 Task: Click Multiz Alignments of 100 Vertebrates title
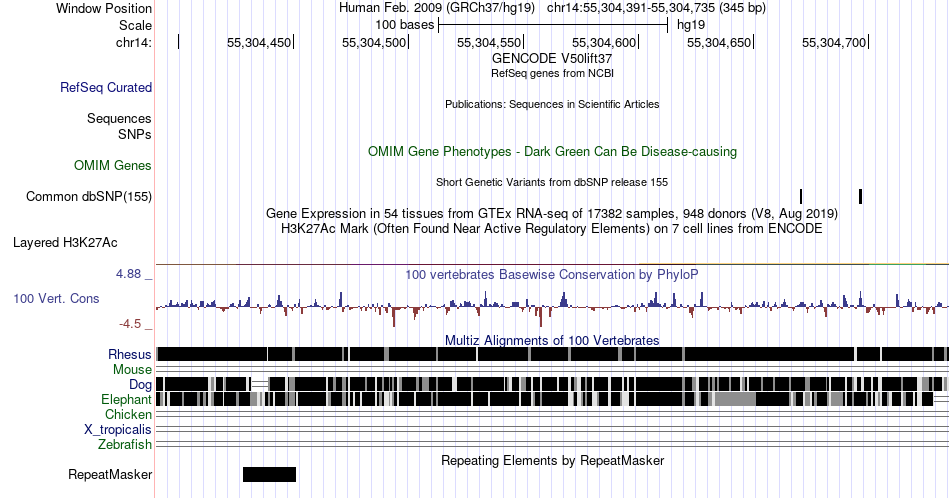point(552,340)
